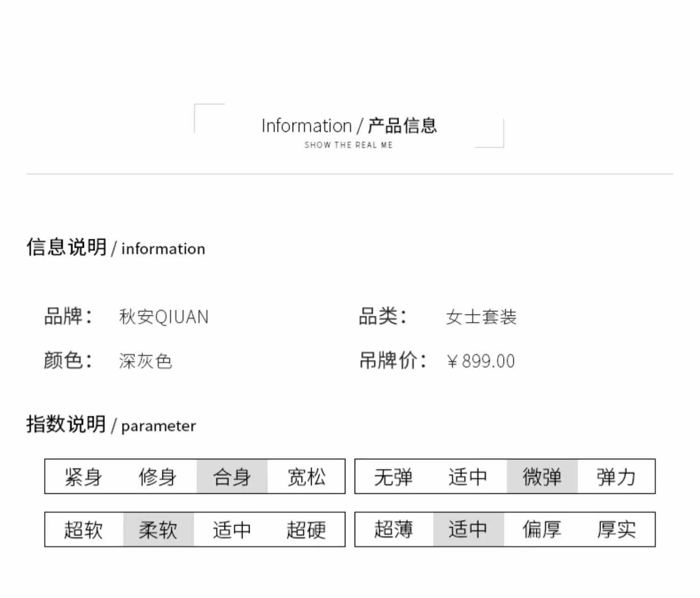
Task: Select the 修身 fit option
Action: pos(157,477)
